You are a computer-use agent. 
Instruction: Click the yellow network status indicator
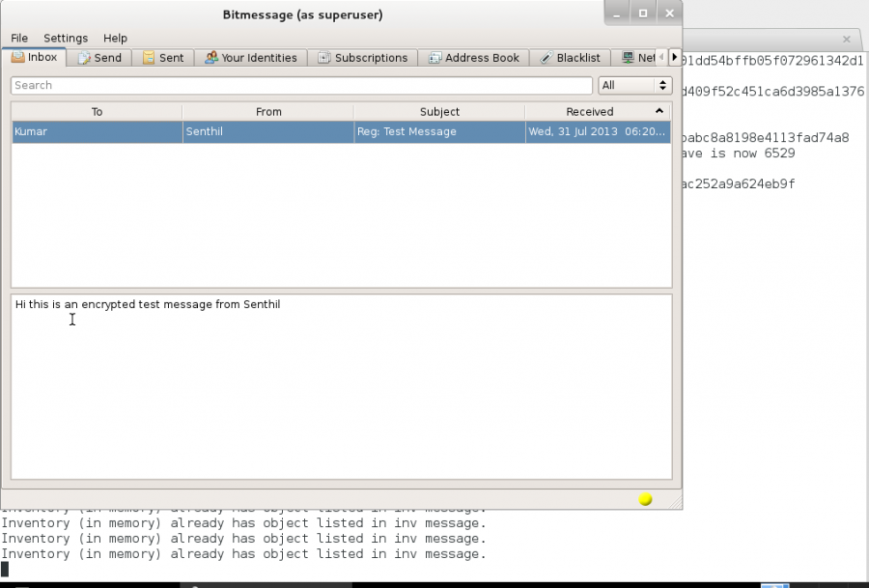(645, 499)
